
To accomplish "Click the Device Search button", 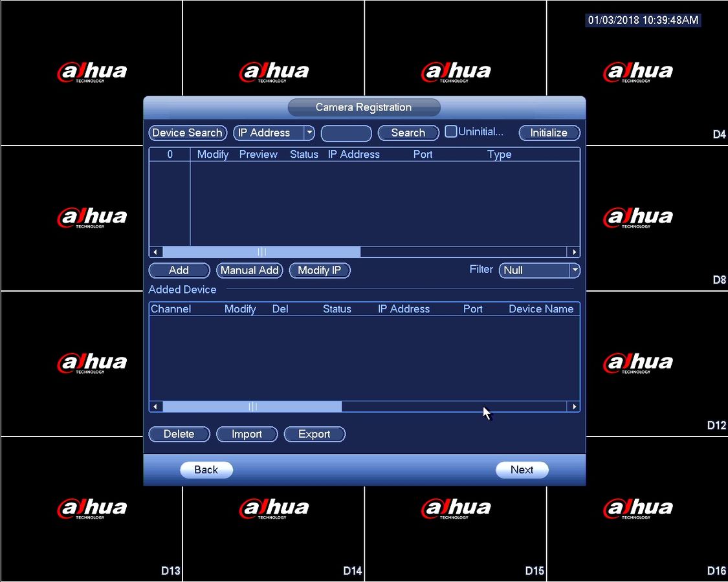I will tap(188, 133).
